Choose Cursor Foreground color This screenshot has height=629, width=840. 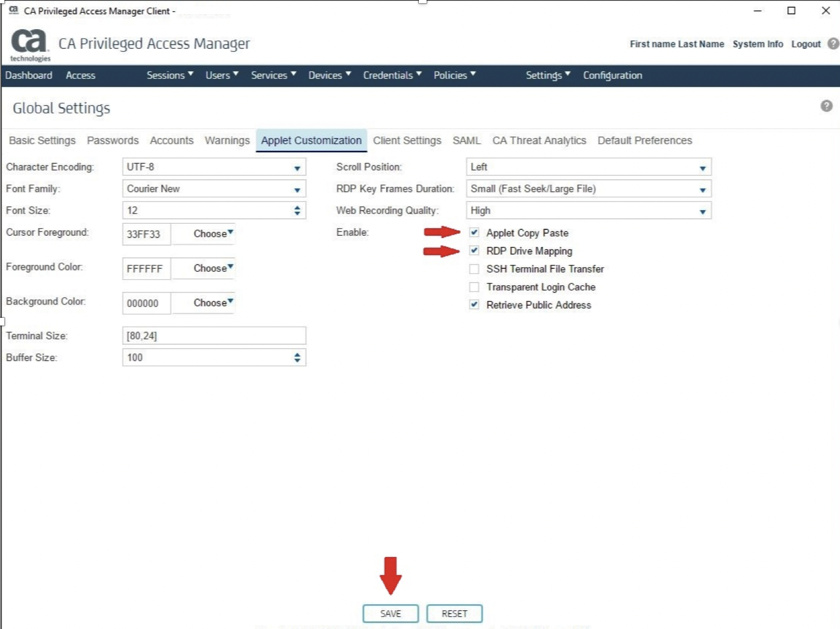coord(204,234)
